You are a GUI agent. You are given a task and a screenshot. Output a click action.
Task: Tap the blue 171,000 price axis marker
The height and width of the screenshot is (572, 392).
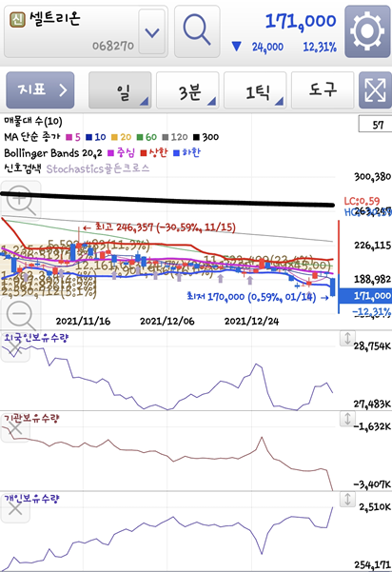coord(365,296)
